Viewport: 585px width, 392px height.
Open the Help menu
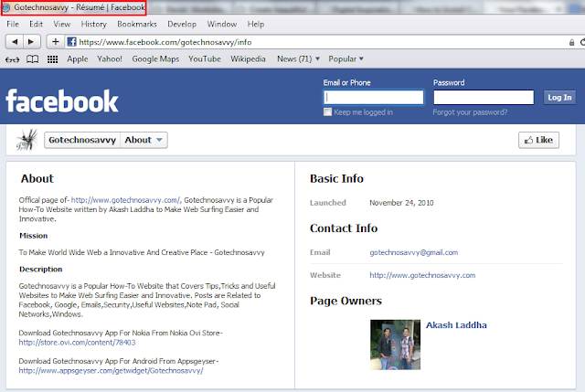tap(256, 25)
